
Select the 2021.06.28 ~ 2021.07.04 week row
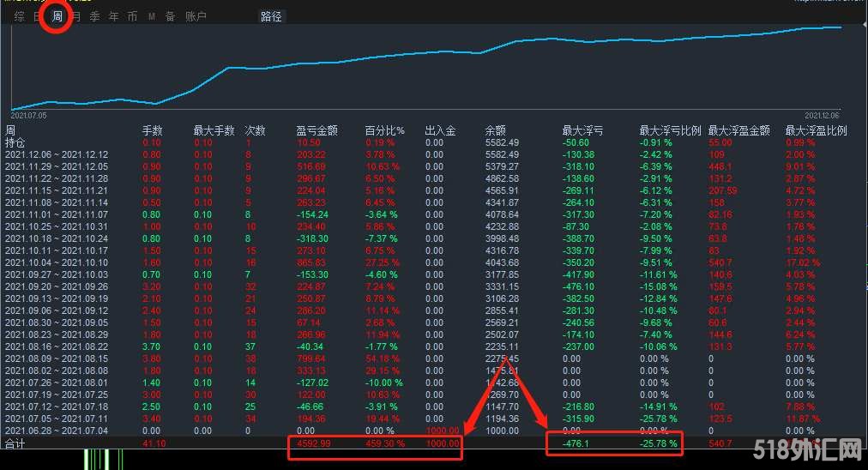pyautogui.click(x=57, y=431)
